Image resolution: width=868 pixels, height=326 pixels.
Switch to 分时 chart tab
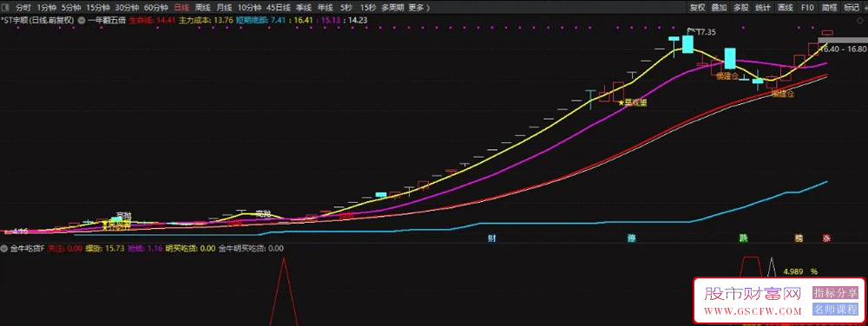(x=23, y=8)
